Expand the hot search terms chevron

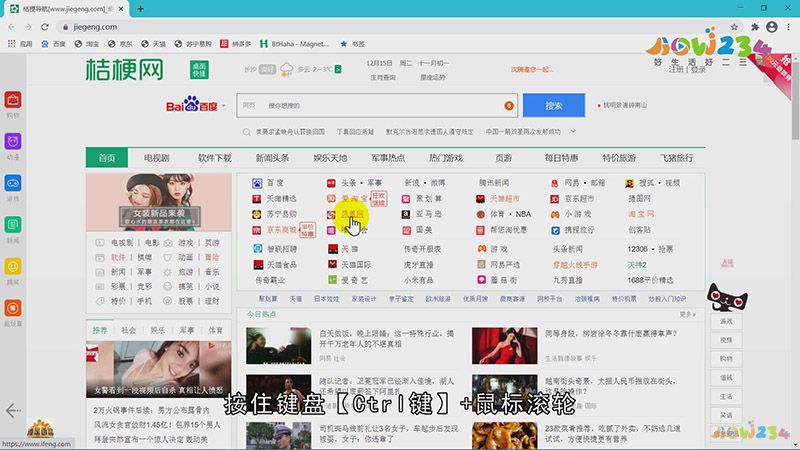pyautogui.click(x=573, y=132)
